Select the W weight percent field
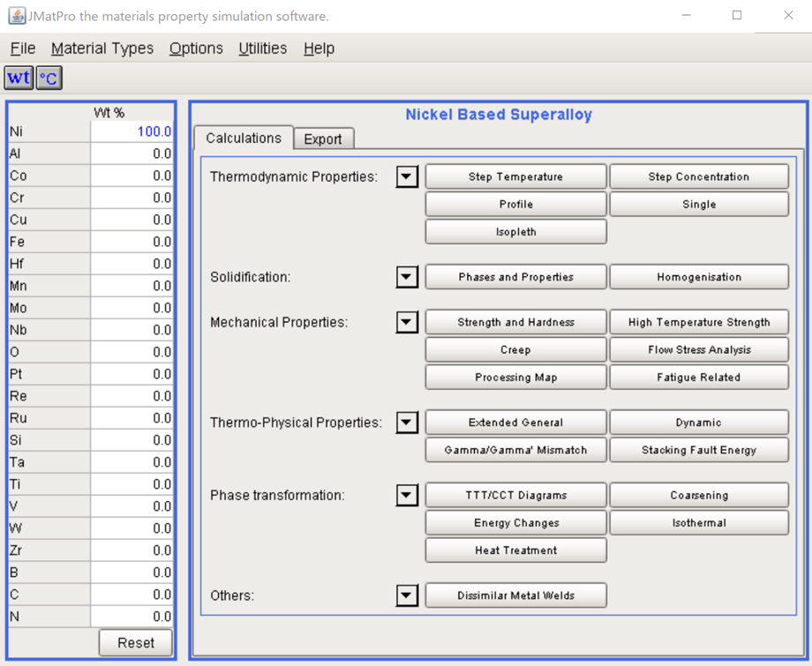This screenshot has height=666, width=812. (x=132, y=528)
